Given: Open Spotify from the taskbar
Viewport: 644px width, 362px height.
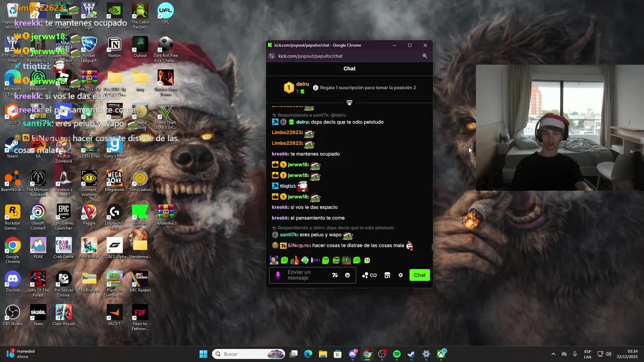Looking at the screenshot, I should coord(396,354).
